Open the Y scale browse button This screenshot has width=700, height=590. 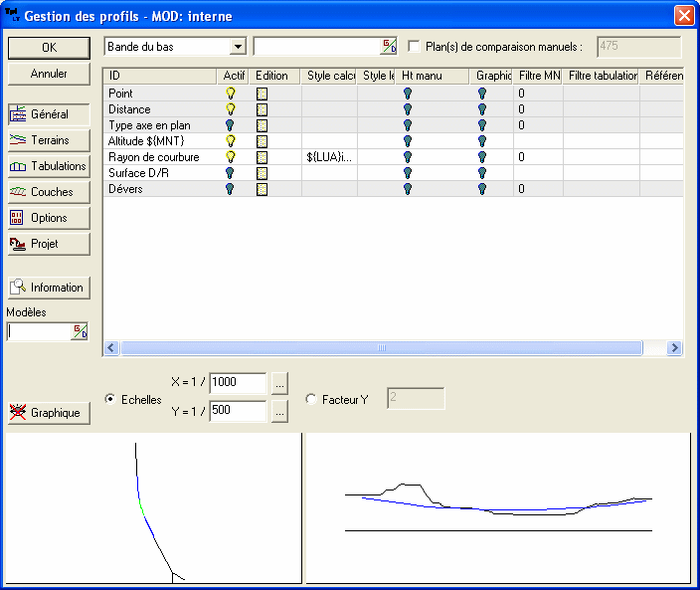click(x=279, y=411)
